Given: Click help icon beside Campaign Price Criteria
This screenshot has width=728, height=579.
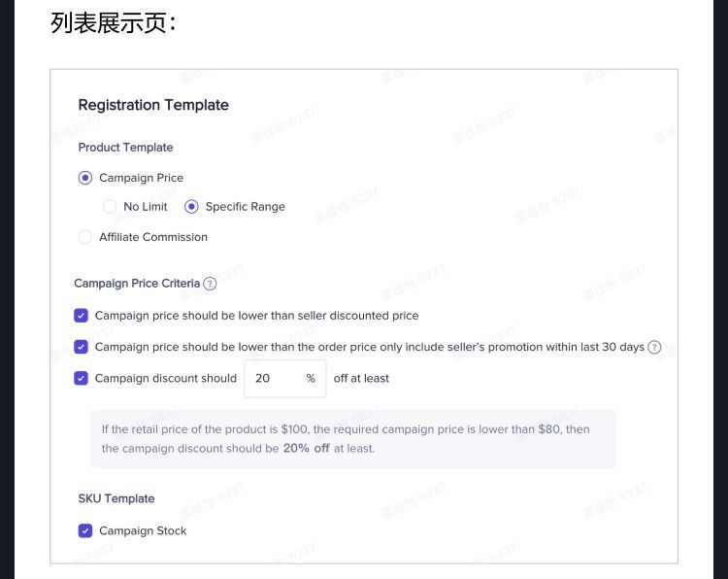Looking at the screenshot, I should [210, 284].
